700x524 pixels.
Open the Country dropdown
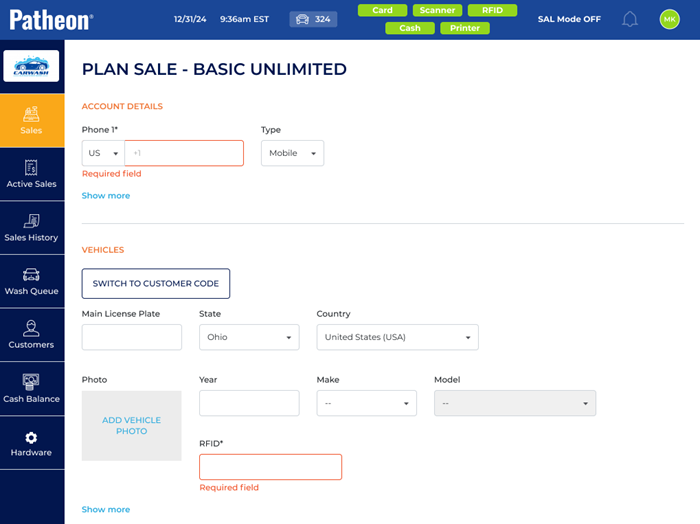pyautogui.click(x=397, y=337)
